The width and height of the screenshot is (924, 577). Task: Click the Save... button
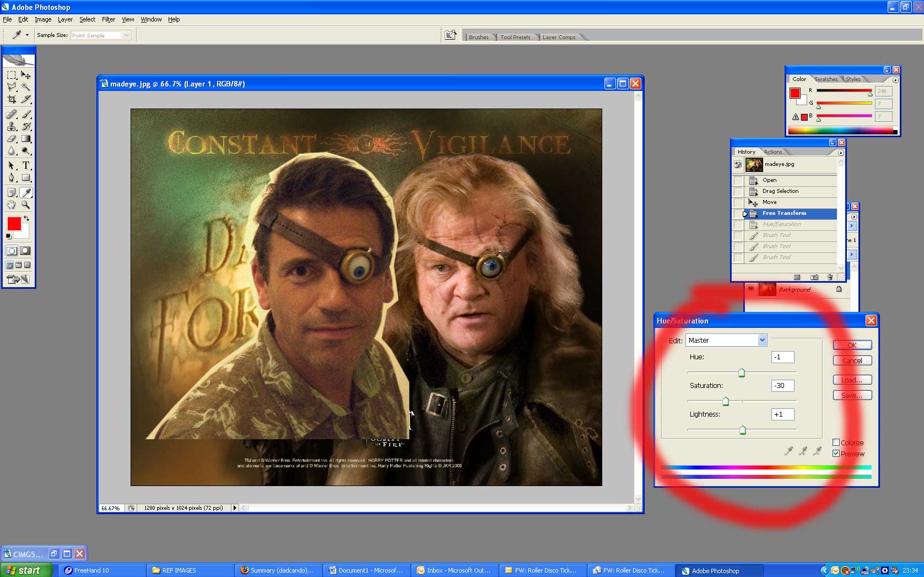click(x=852, y=395)
